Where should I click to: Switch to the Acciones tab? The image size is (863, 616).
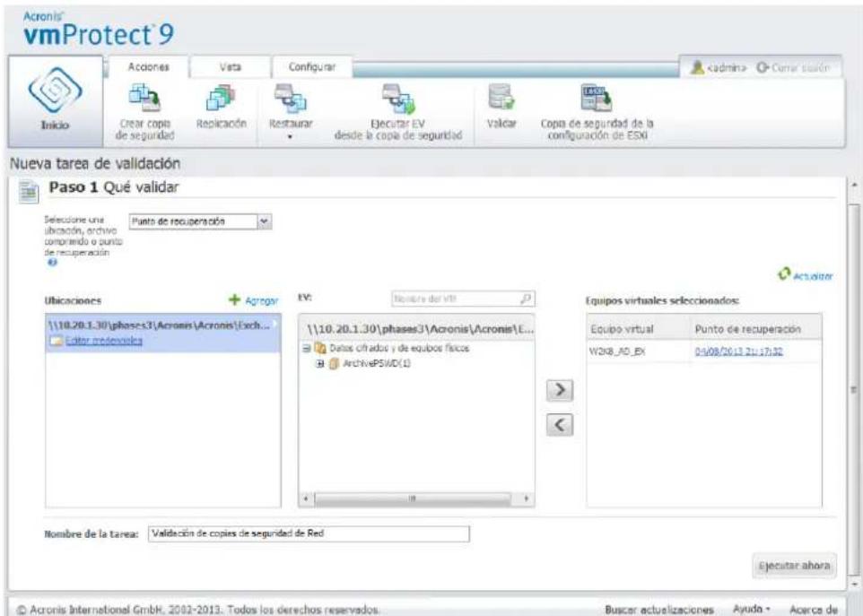coord(149,67)
